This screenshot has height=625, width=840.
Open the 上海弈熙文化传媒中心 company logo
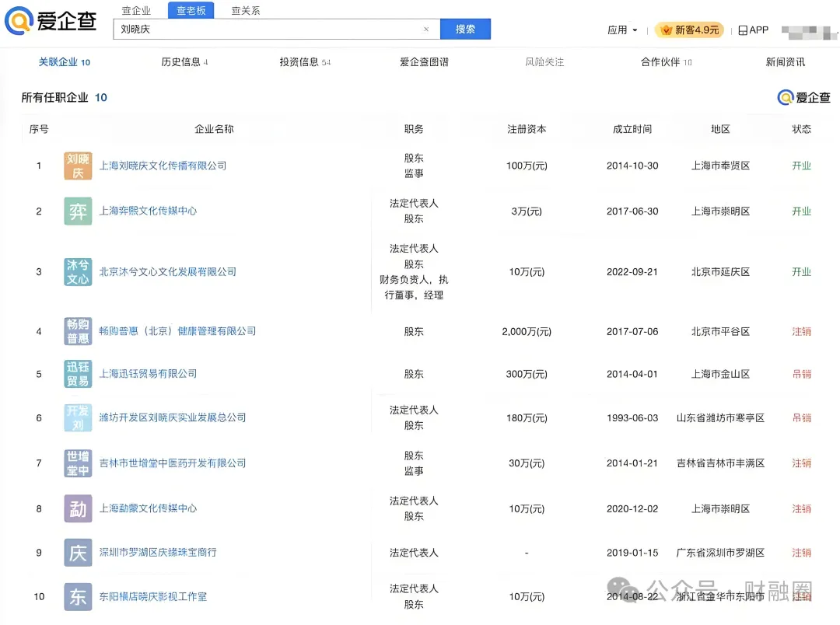tap(78, 211)
